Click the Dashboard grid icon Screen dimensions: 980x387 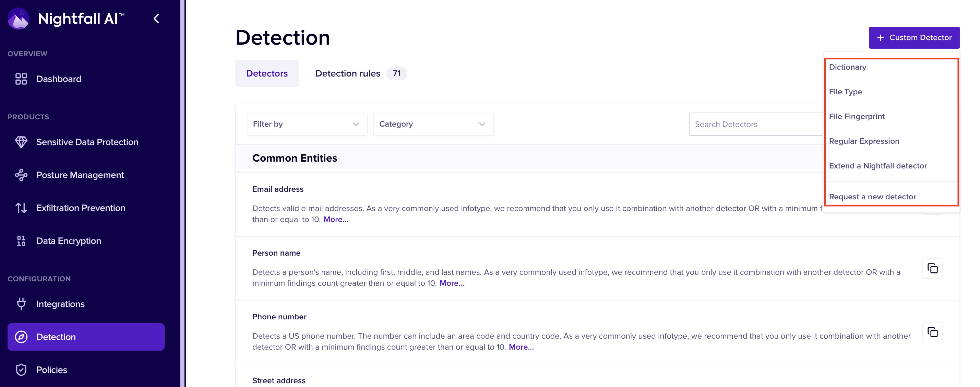(x=21, y=79)
